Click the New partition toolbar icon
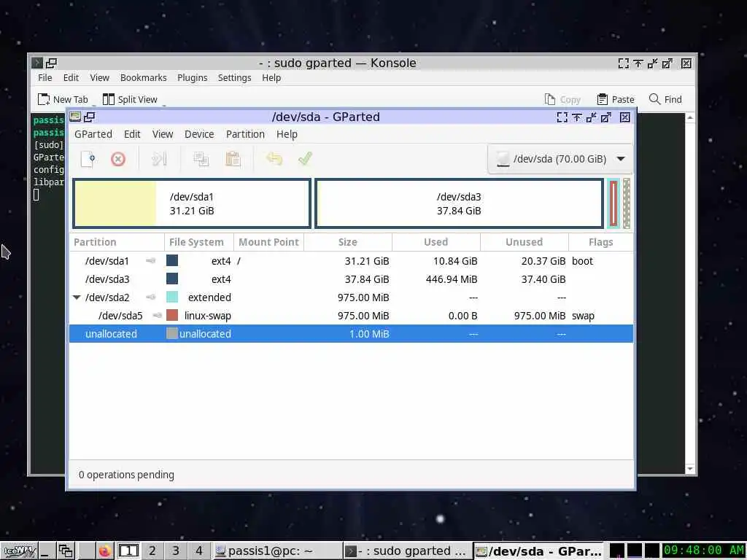Image resolution: width=747 pixels, height=560 pixels. click(88, 159)
